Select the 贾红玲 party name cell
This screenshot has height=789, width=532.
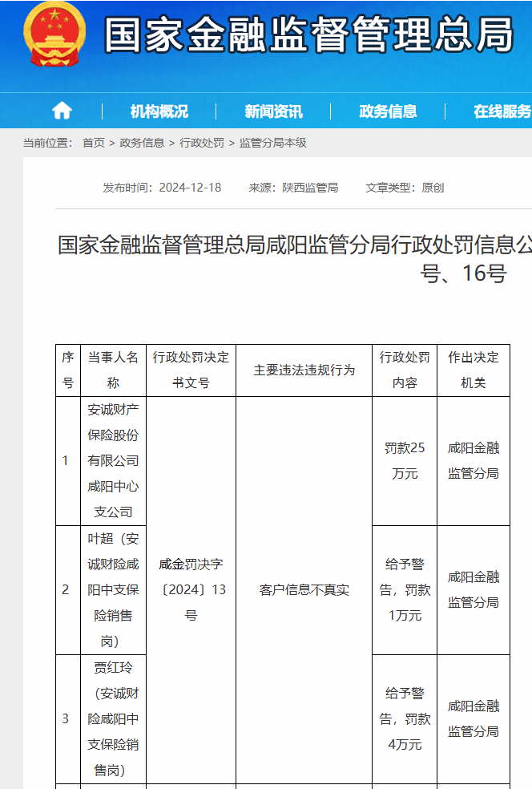(x=113, y=719)
